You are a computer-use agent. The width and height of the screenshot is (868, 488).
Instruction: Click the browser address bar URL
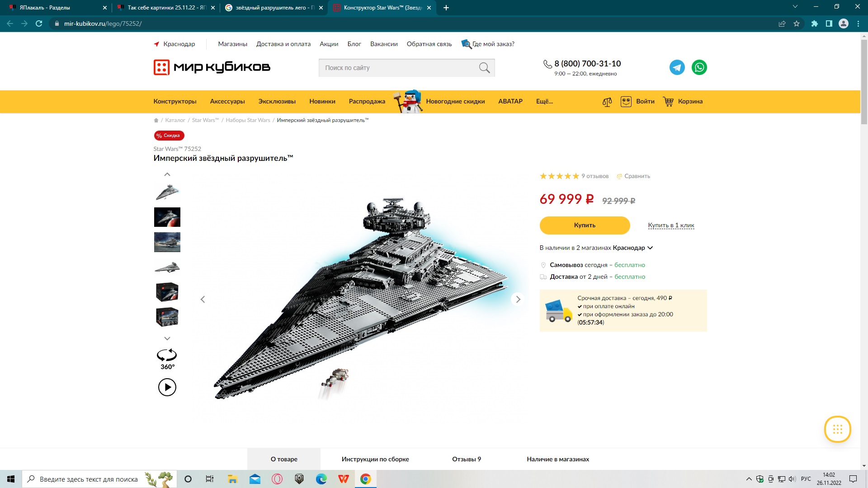pos(103,23)
